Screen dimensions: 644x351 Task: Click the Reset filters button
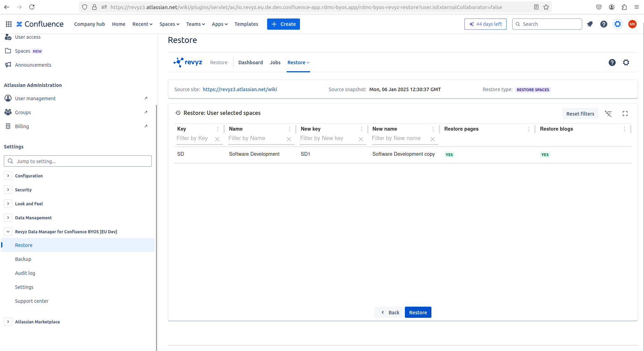tap(580, 114)
